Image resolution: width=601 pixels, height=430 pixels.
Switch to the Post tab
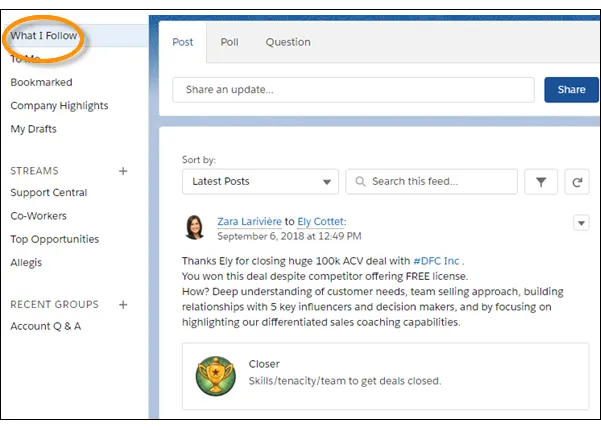(182, 42)
